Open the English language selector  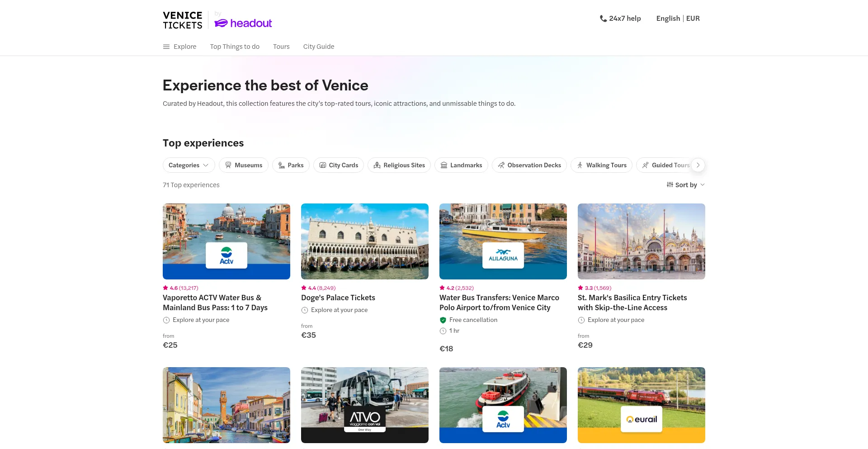(668, 19)
